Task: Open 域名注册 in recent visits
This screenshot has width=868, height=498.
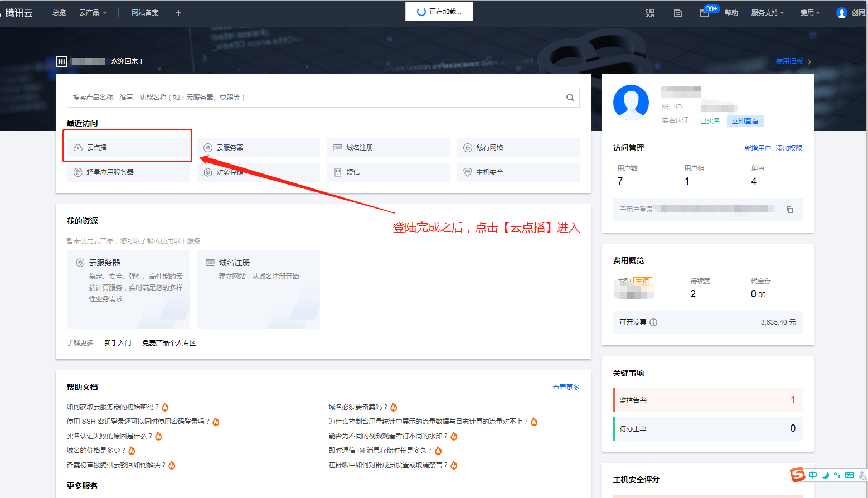Action: click(388, 148)
